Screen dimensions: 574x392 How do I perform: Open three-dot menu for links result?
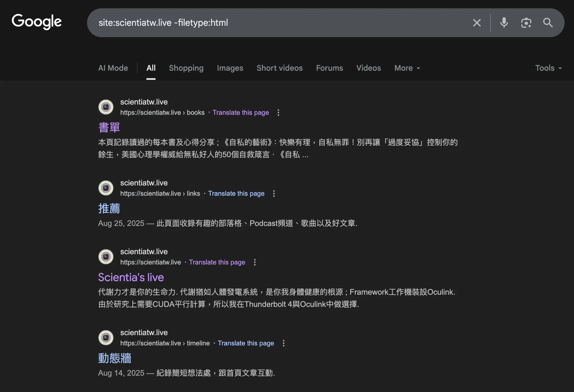point(274,194)
